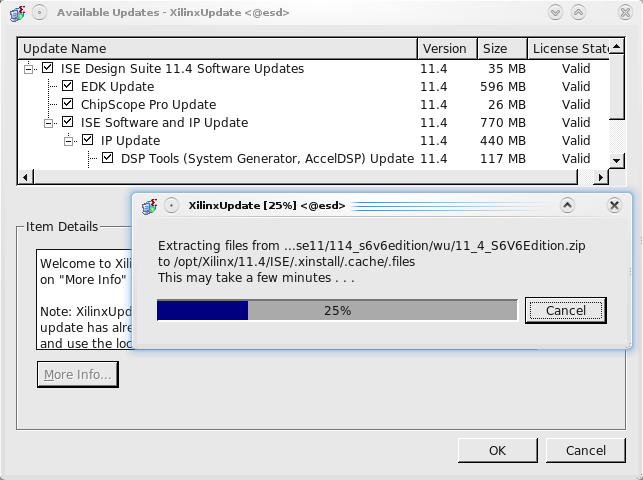Click the XilinxUpdate icon in the progress dialog title bar
The width and height of the screenshot is (643, 480).
pos(150,206)
